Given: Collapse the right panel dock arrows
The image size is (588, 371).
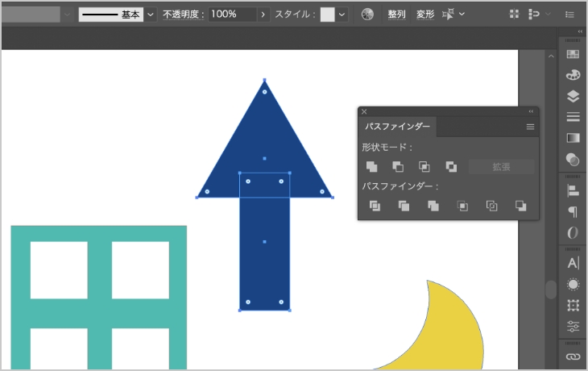Looking at the screenshot, I should pyautogui.click(x=580, y=31).
